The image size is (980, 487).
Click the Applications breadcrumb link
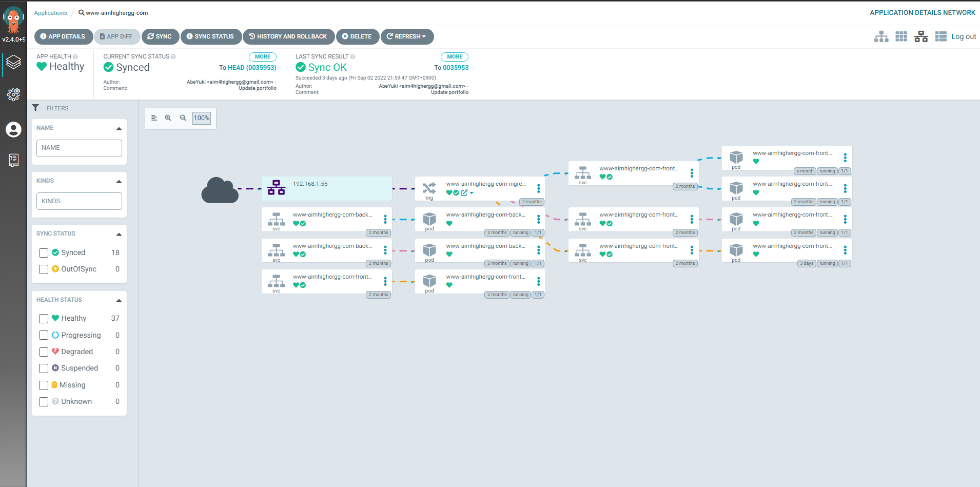point(50,13)
